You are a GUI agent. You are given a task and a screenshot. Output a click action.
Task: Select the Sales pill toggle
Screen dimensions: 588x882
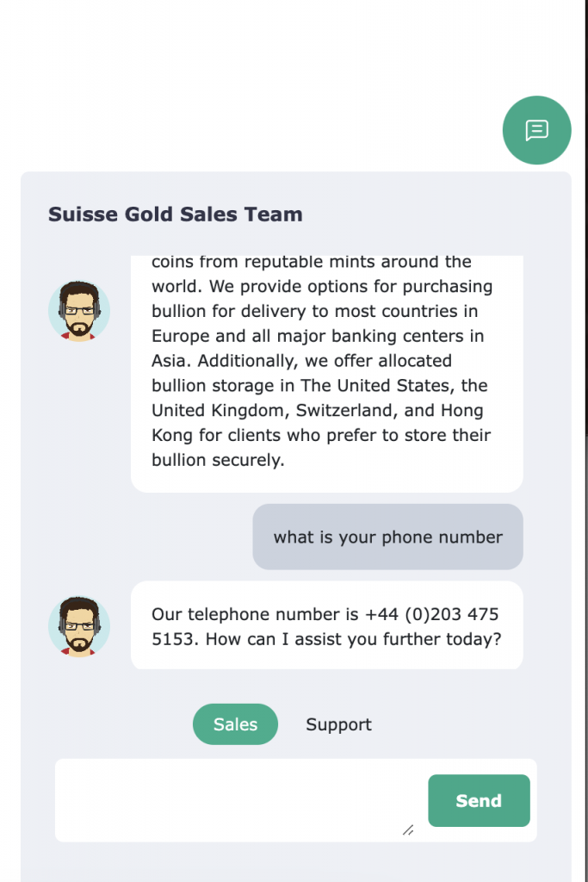235,724
